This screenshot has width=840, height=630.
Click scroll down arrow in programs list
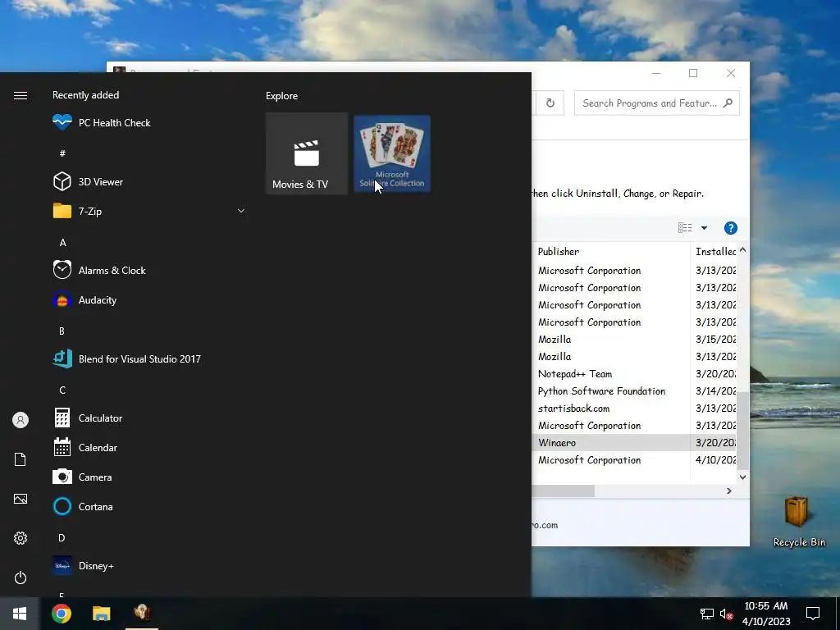pos(743,477)
